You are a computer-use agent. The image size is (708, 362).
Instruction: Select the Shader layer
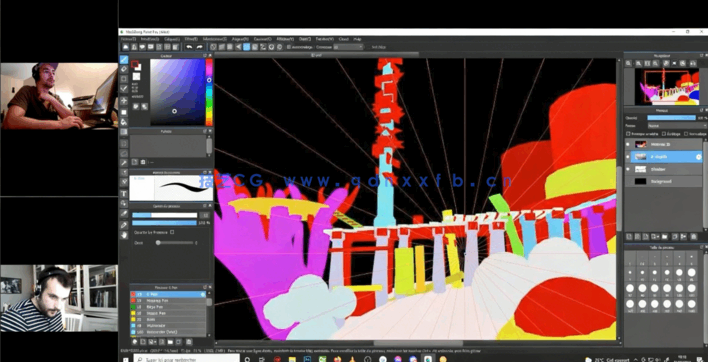point(664,169)
